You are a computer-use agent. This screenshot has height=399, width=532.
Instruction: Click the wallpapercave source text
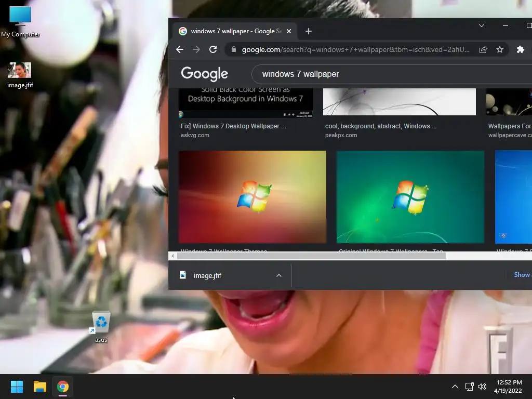pos(510,135)
